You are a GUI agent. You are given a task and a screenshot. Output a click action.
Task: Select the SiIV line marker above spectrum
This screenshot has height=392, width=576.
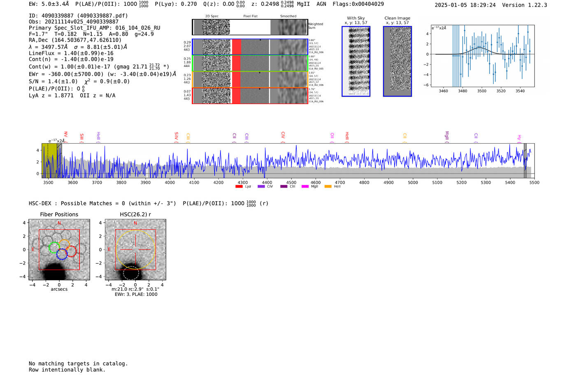click(176, 137)
